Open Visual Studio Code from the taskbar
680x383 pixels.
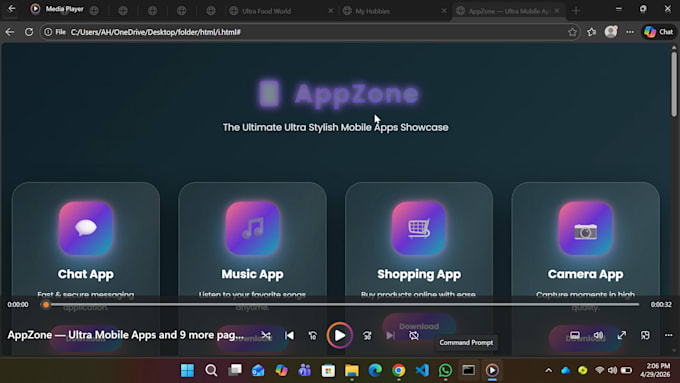coord(422,370)
